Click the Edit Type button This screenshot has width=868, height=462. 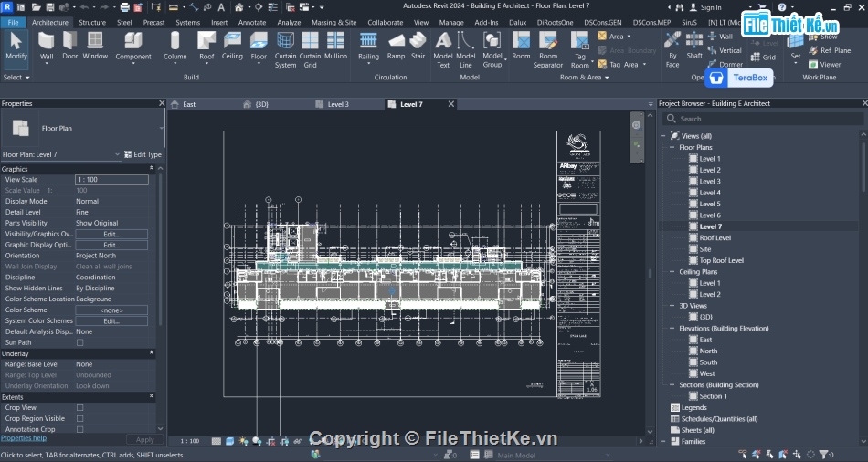pos(143,154)
